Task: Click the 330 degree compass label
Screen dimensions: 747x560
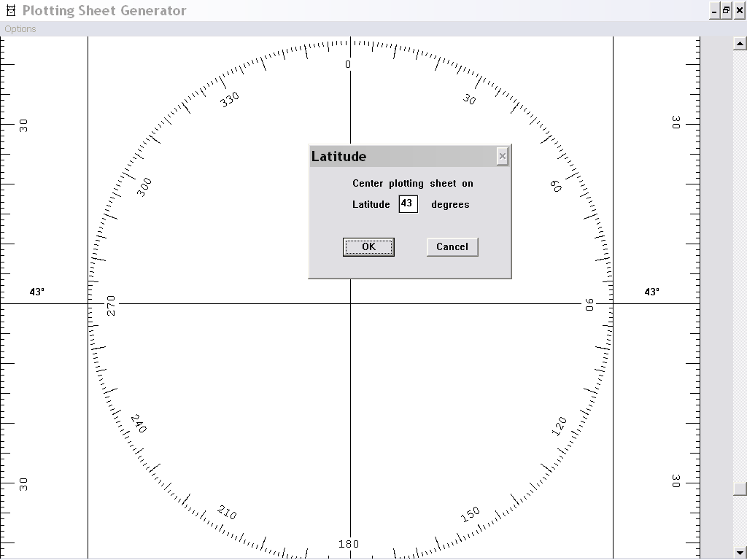Action: coord(230,99)
